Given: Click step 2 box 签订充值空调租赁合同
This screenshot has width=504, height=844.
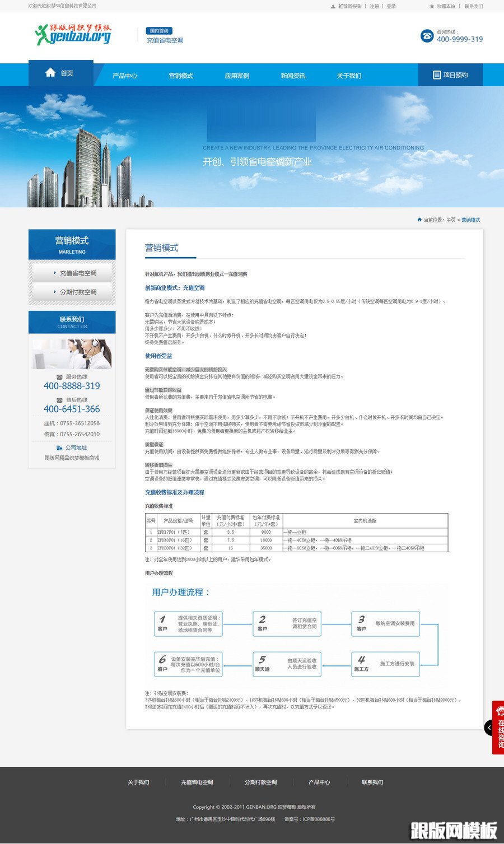Looking at the screenshot, I should pos(287,624).
